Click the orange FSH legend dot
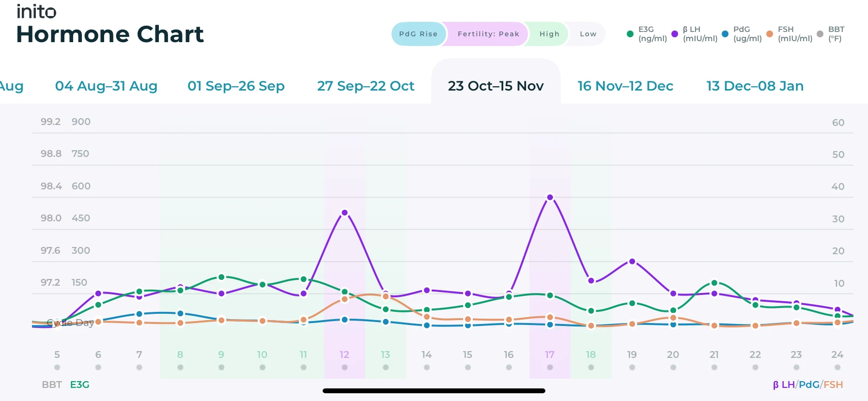868x401 pixels. point(770,34)
